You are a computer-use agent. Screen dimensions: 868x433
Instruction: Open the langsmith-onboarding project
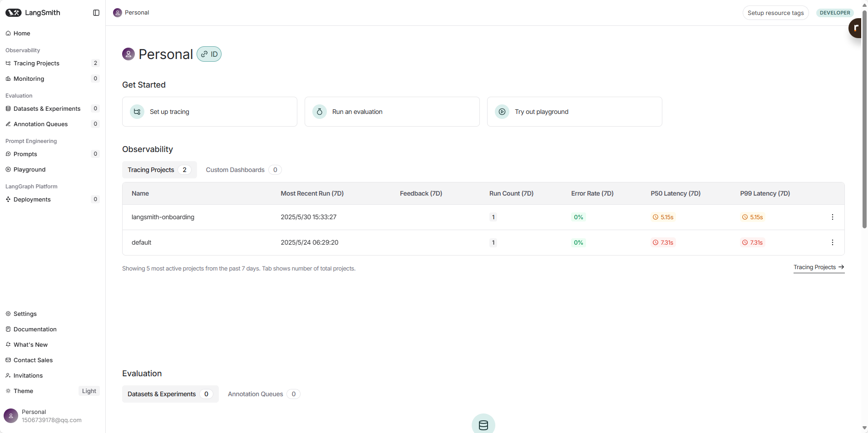163,217
